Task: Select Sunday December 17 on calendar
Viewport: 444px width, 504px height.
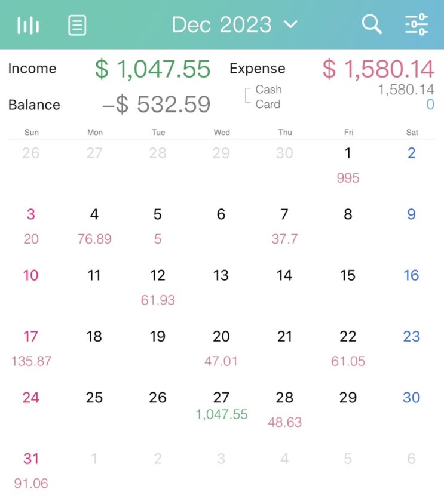Action: [31, 348]
